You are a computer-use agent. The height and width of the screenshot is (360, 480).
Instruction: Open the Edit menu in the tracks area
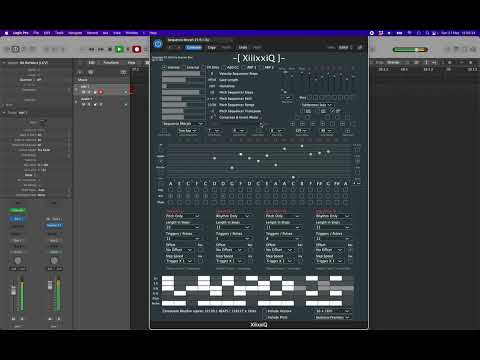tap(92, 63)
